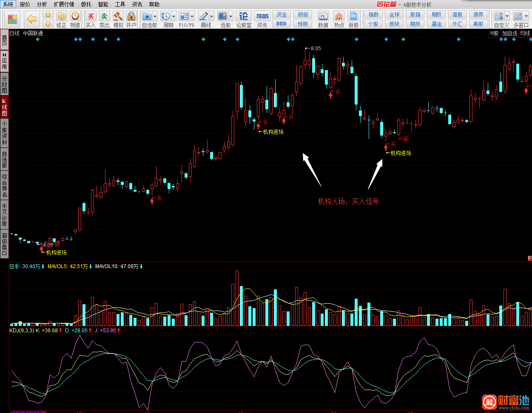Switch to the K线图 sidebar tab
Image resolution: width=532 pixels, height=413 pixels.
[x=4, y=107]
